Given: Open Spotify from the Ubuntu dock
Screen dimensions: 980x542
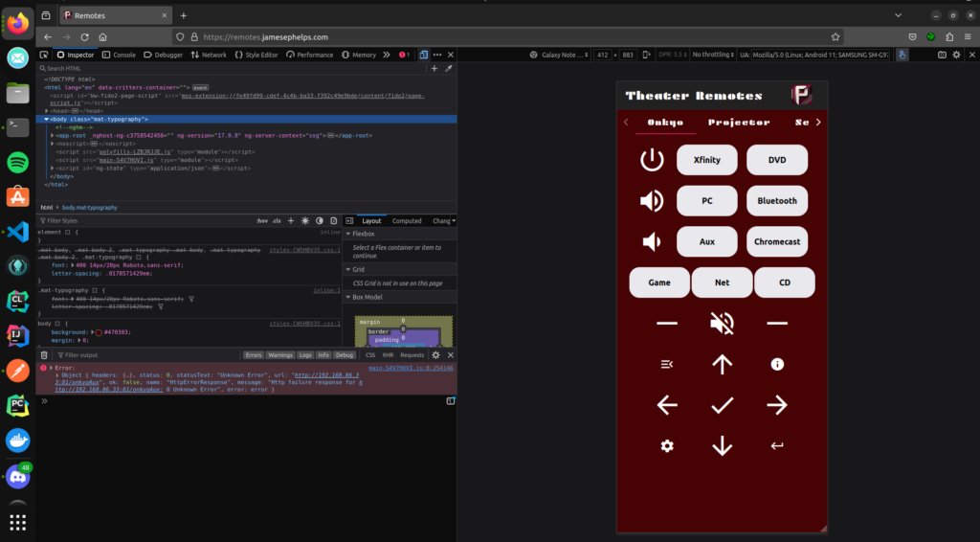Looking at the screenshot, I should (17, 163).
